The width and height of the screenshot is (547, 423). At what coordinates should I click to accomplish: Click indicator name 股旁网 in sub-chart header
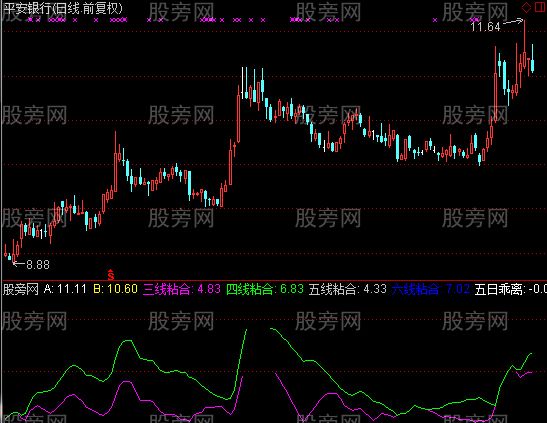coord(21,289)
